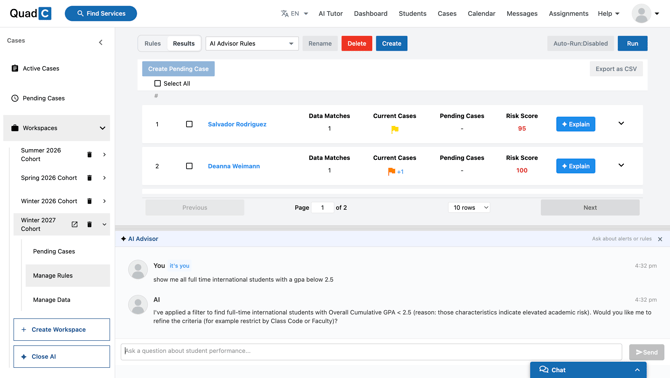The image size is (670, 378).
Task: Open Manage Rules under Winter 2027
Action: [68, 275]
